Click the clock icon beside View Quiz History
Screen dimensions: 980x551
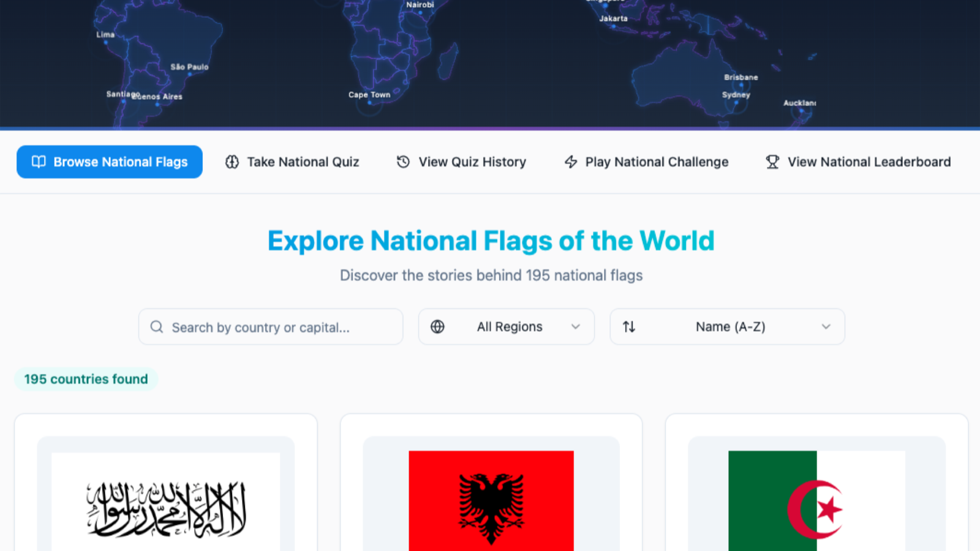tap(402, 162)
